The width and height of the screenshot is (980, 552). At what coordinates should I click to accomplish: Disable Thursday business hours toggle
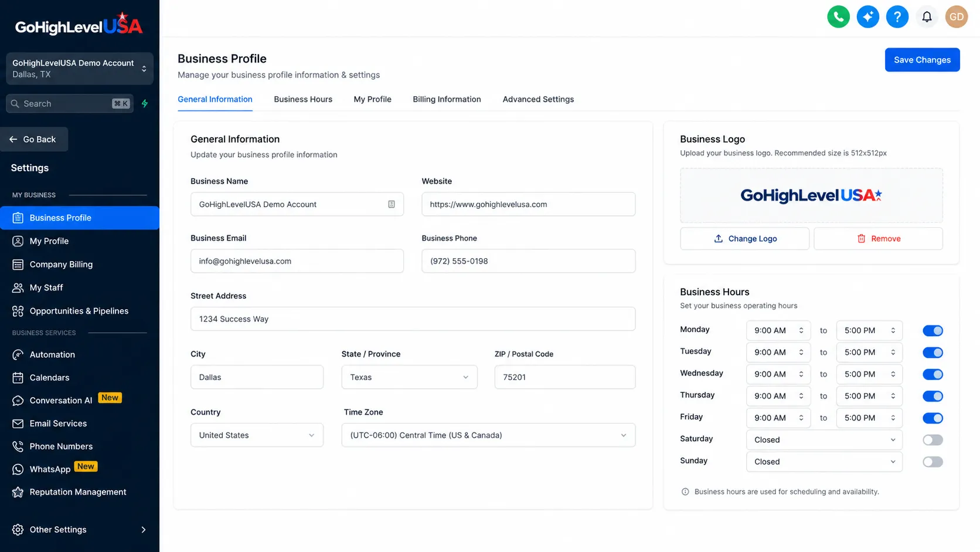[933, 396]
